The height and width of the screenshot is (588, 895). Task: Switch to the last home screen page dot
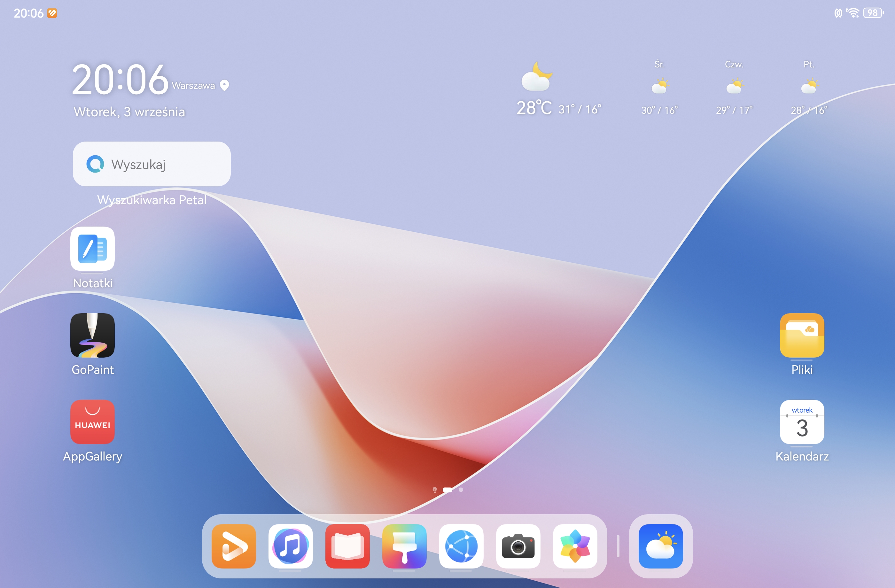461,490
